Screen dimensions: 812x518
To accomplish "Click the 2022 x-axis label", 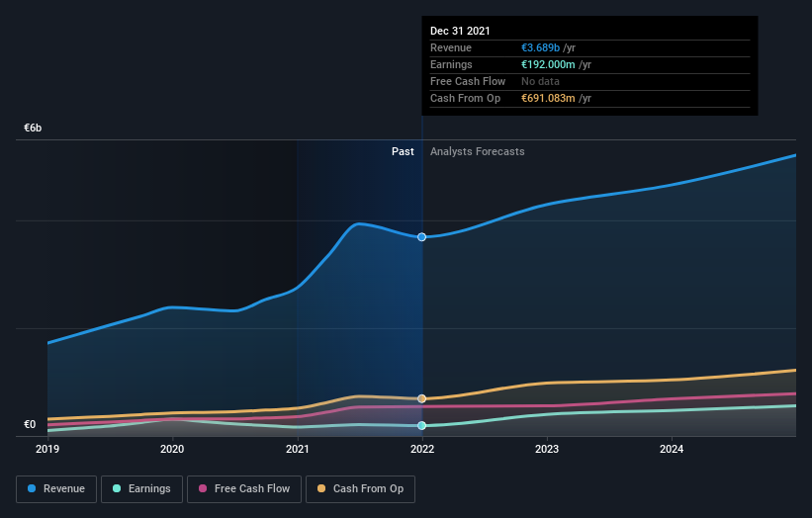I will coord(422,449).
